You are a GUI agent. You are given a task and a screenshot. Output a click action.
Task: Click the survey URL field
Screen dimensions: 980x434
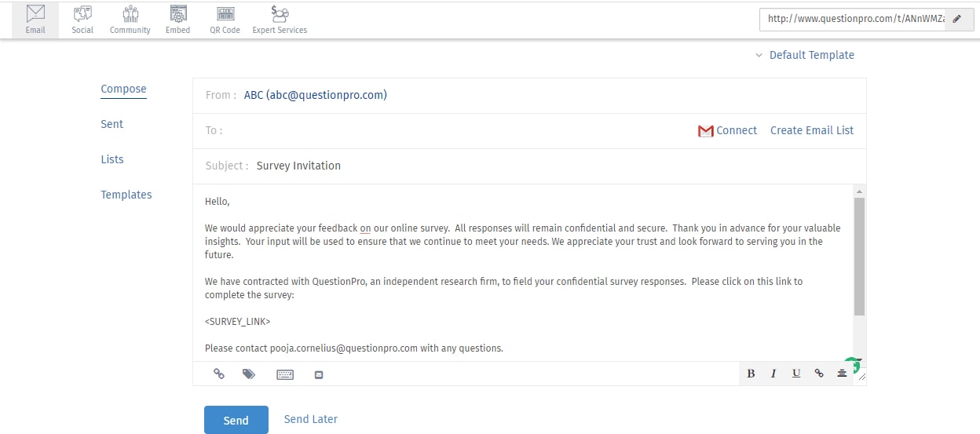[853, 20]
